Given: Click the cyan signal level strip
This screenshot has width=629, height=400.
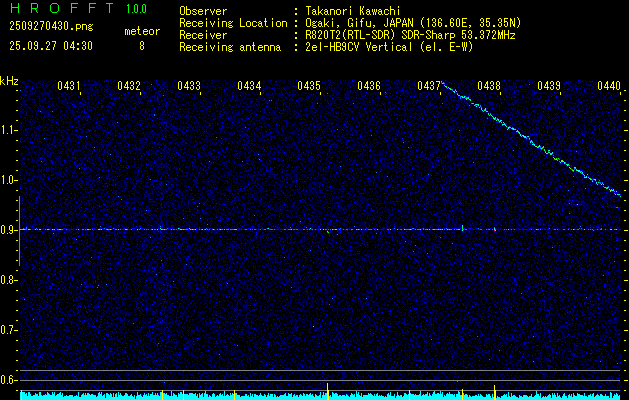Looking at the screenshot, I should pos(321,396).
